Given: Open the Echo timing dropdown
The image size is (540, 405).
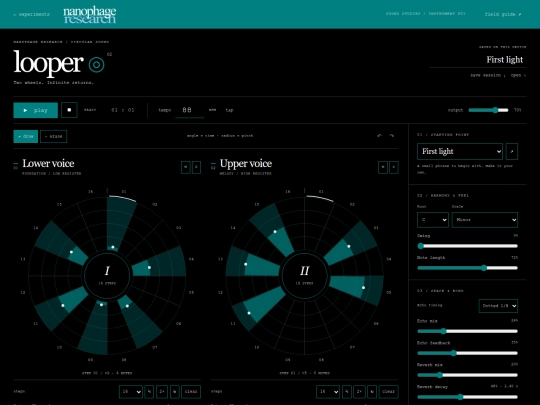Looking at the screenshot, I should click(x=498, y=306).
